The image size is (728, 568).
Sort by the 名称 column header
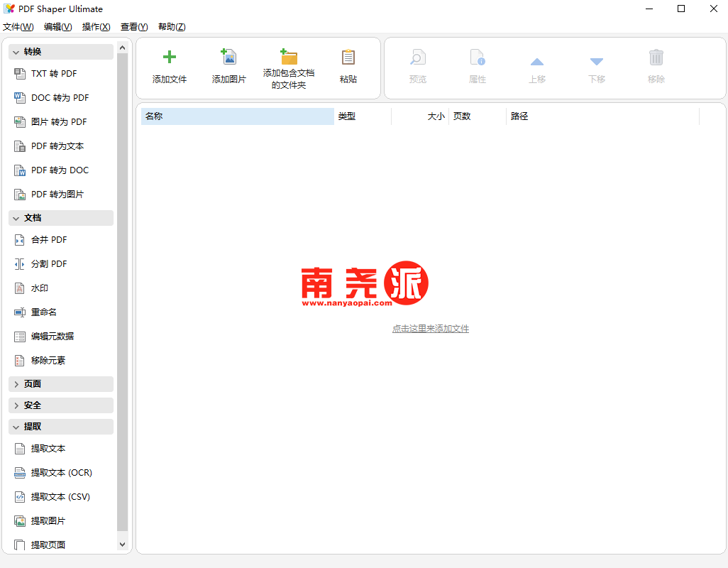[x=237, y=116]
